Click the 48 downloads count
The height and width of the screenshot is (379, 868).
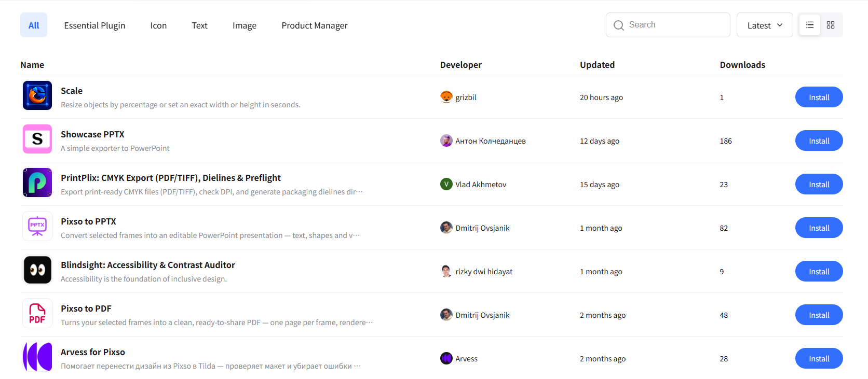(x=724, y=315)
